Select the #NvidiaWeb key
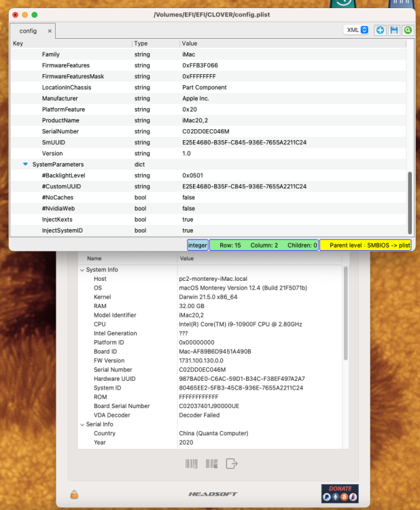 pos(58,209)
